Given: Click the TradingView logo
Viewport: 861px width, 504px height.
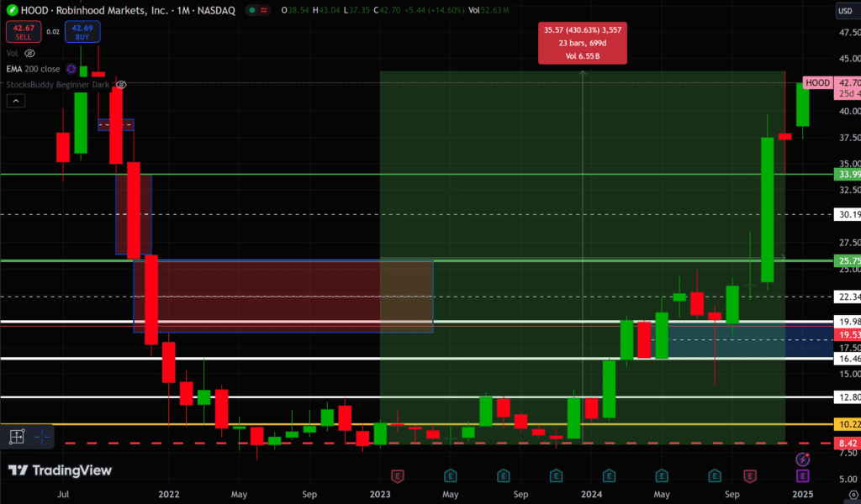Looking at the screenshot, I should 60,470.
